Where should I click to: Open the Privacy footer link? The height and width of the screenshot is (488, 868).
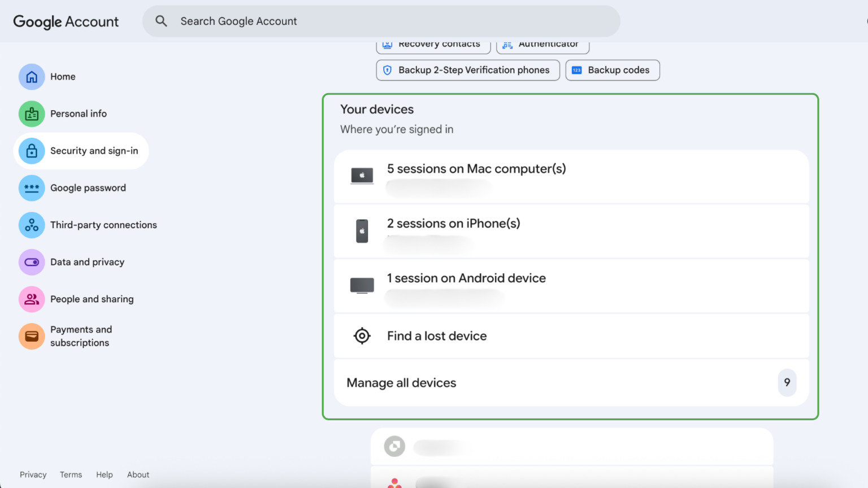(33, 475)
